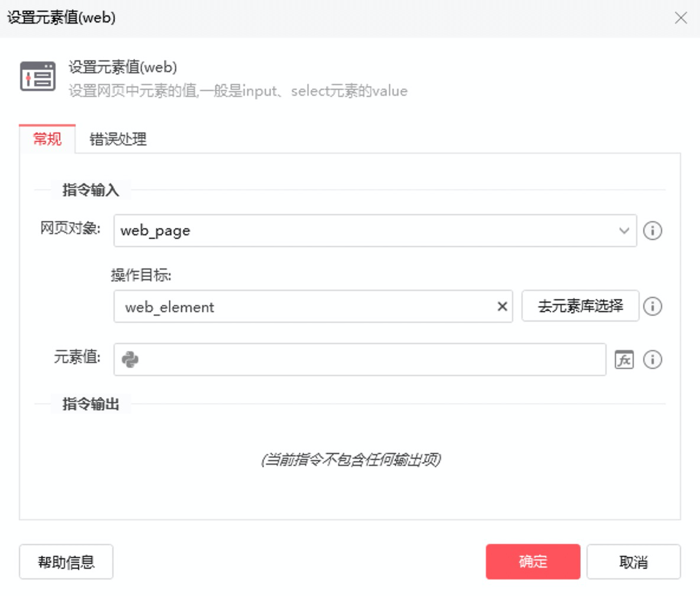Switch to the 常规 tab
The image size is (700, 596).
(47, 139)
